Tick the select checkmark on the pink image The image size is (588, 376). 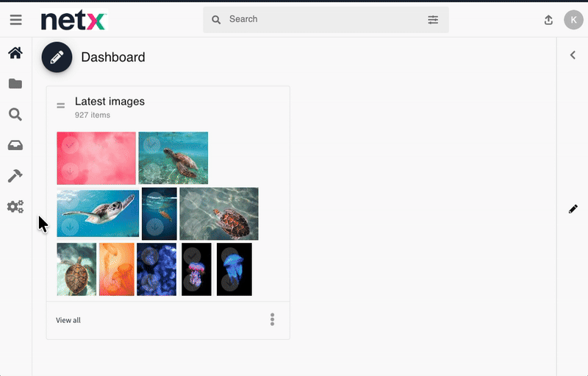pyautogui.click(x=70, y=146)
